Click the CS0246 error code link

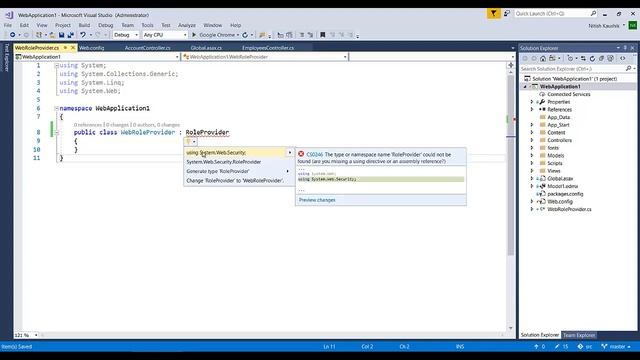[x=314, y=154]
